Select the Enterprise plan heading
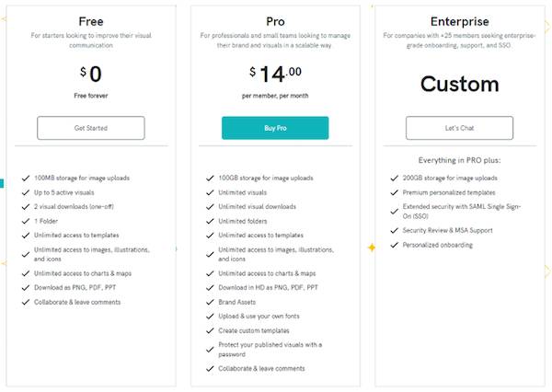This screenshot has width=552, height=392. [x=458, y=19]
